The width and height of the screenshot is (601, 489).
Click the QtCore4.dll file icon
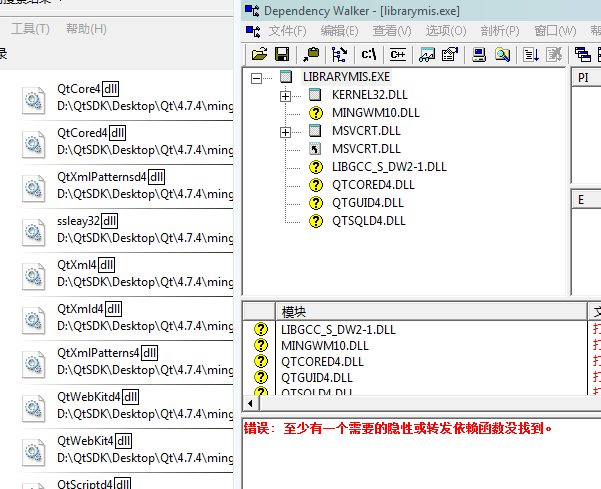tap(33, 100)
